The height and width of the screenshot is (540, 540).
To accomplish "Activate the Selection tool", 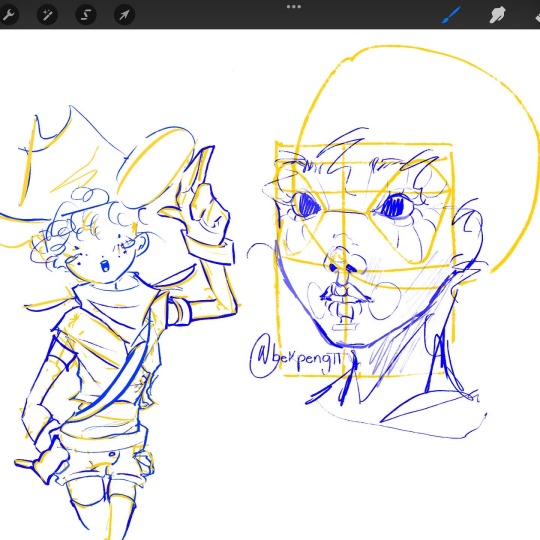I will pyautogui.click(x=86, y=15).
